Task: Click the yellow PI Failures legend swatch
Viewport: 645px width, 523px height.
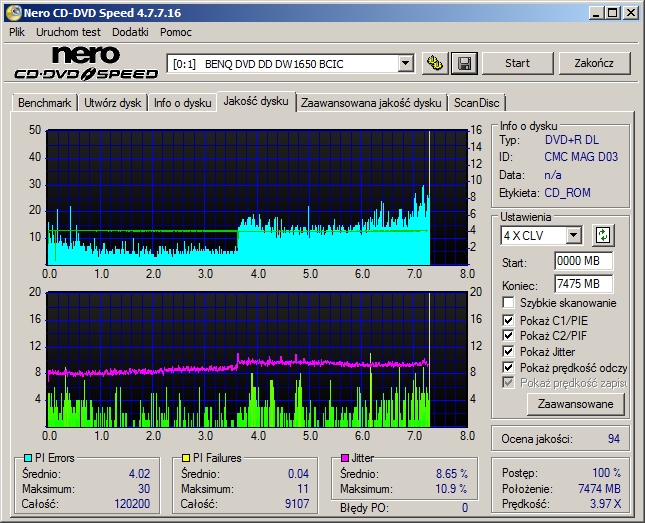Action: (186, 458)
